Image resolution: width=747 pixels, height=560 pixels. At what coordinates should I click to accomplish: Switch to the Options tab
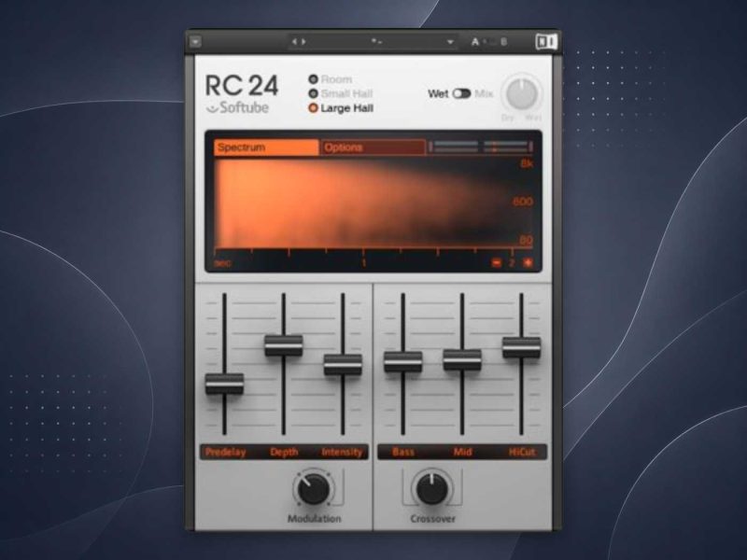point(373,147)
